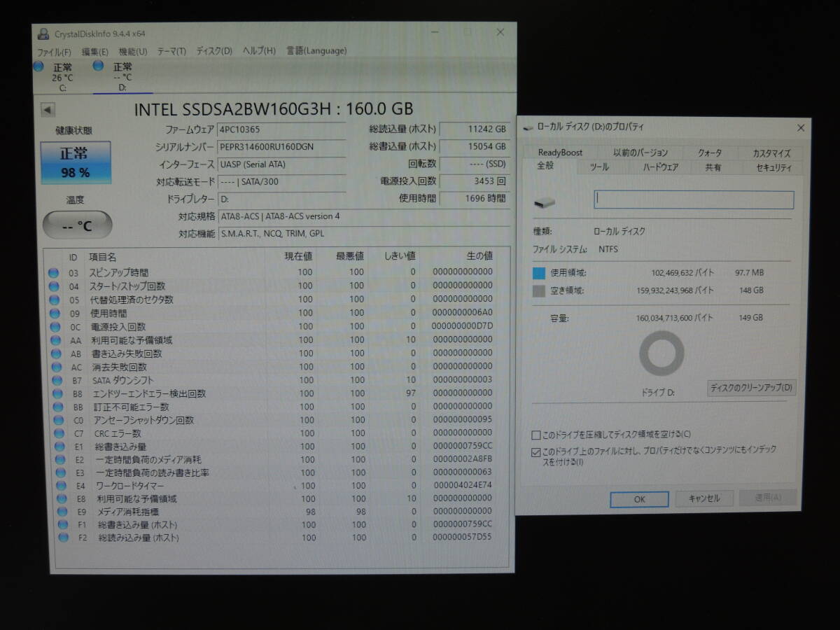The image size is (840, 630).
Task: Click OK in the properties dialog
Action: tap(639, 500)
